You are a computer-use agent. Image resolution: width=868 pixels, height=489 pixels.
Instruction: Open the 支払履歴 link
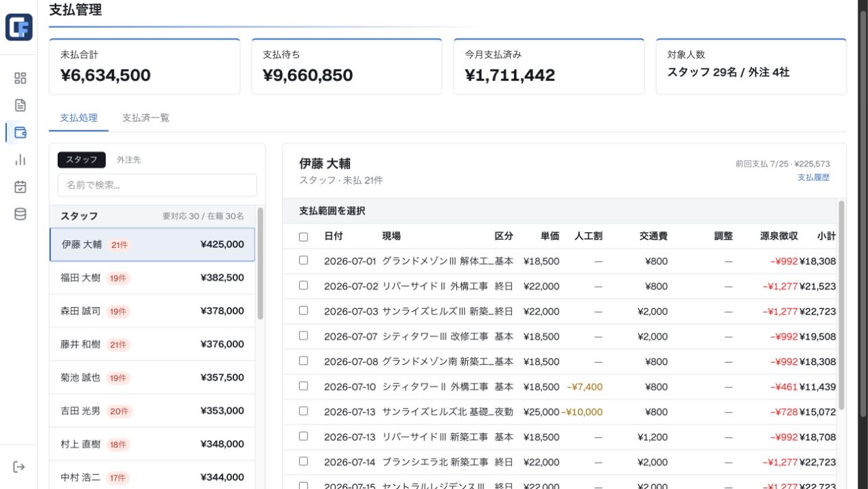pos(814,177)
